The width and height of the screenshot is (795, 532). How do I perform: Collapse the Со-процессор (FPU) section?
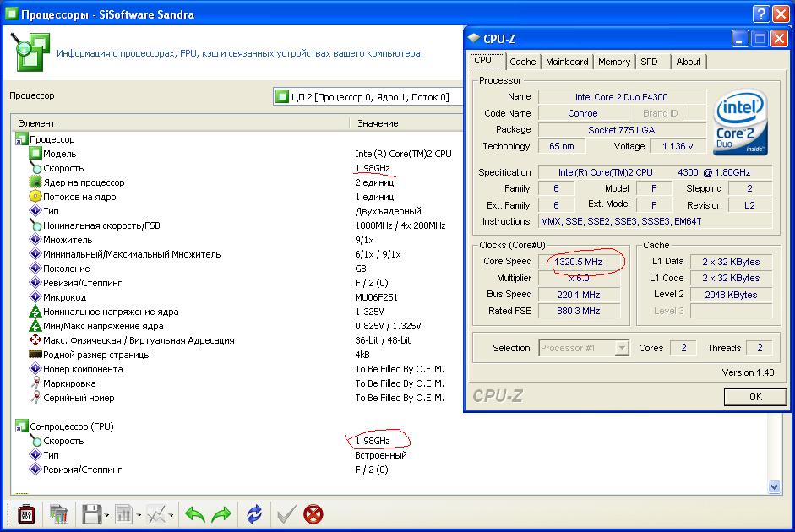[21, 426]
